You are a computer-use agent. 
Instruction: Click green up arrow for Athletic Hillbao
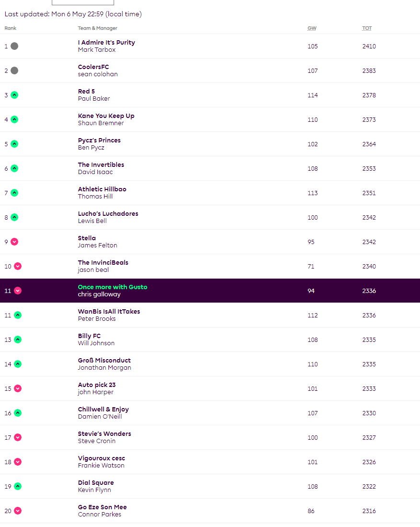pyautogui.click(x=14, y=193)
